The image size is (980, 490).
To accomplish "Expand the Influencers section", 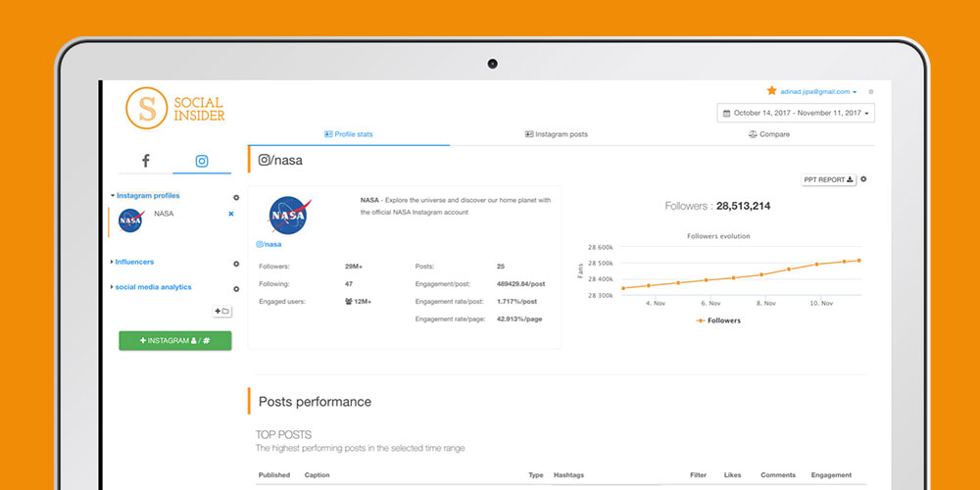I will 132,262.
